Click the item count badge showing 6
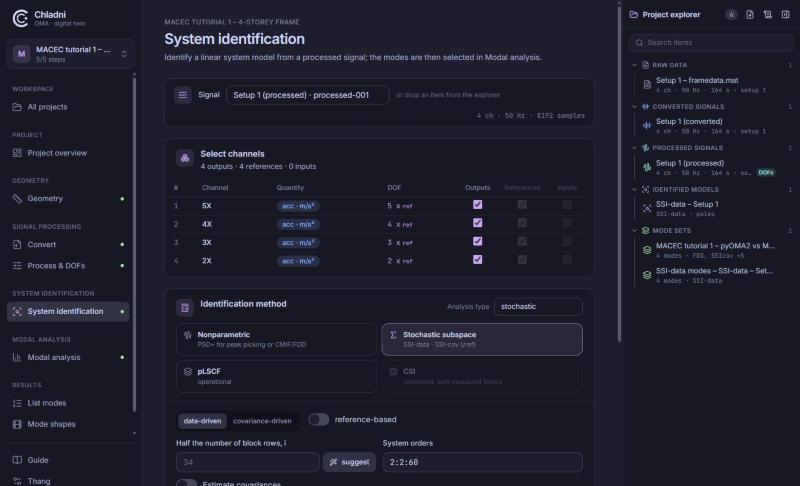The image size is (800, 486). (x=731, y=15)
